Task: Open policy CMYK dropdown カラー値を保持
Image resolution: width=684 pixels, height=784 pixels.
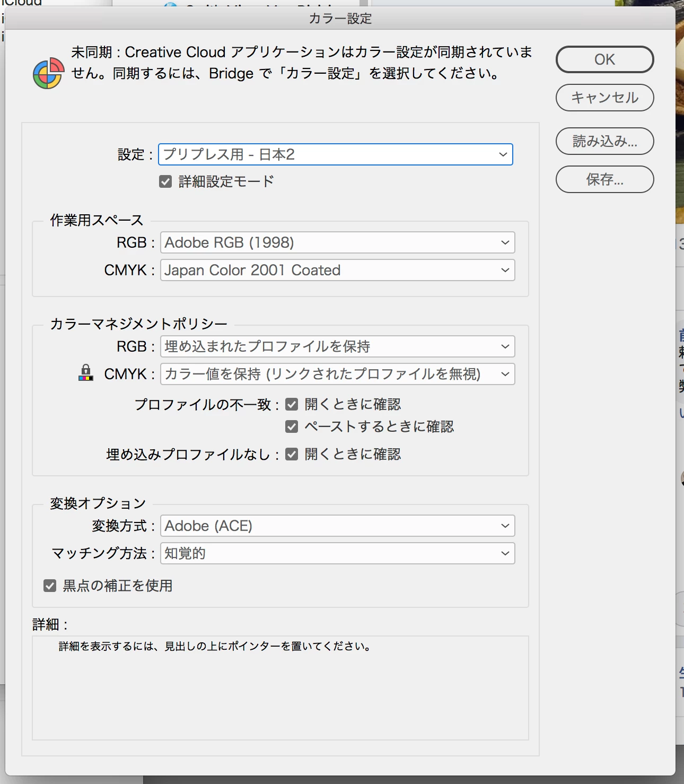Action: 337,374
